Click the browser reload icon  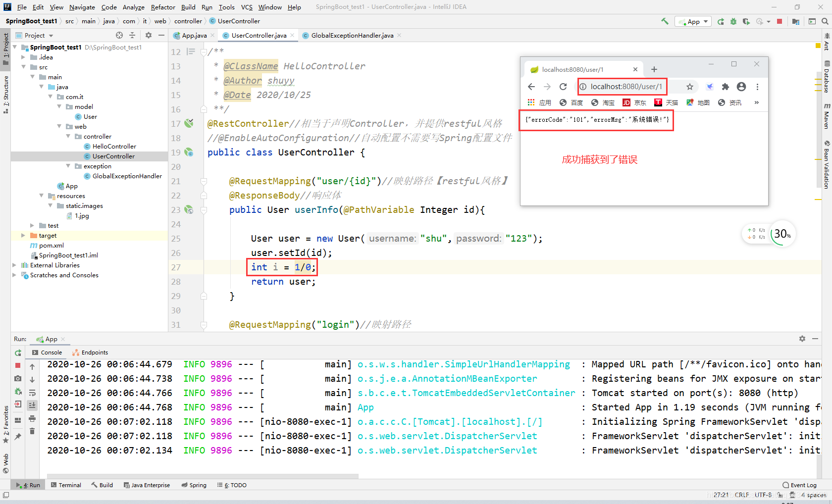click(563, 87)
